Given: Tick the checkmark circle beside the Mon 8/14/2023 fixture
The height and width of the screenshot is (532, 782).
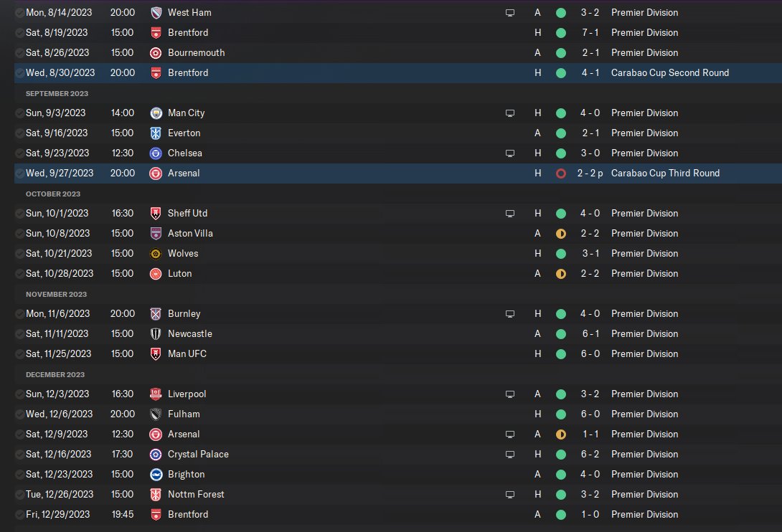Looking at the screenshot, I should (x=19, y=12).
